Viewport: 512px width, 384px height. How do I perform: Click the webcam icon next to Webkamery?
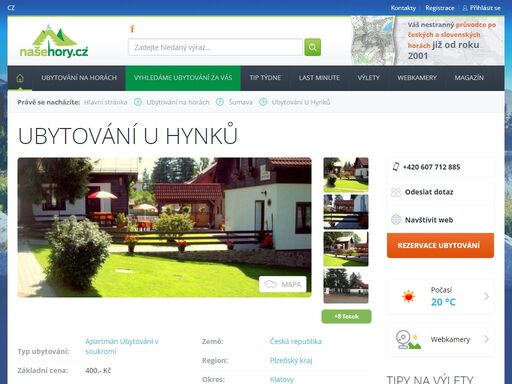click(x=407, y=340)
